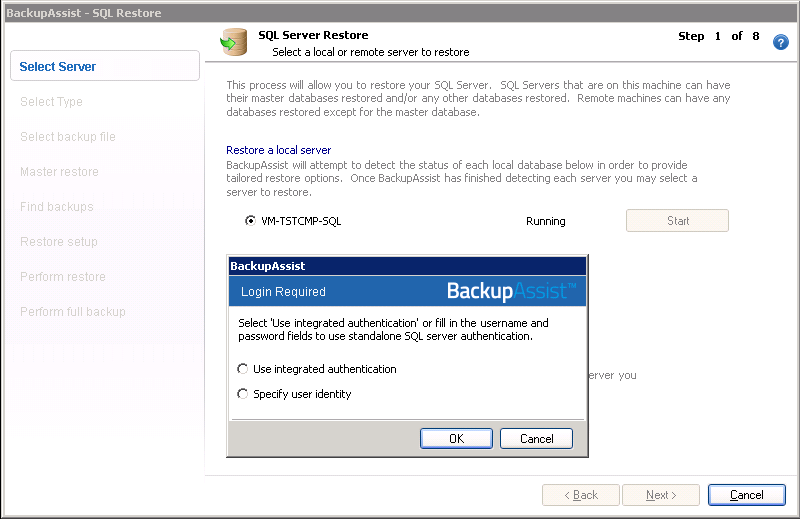The image size is (800, 519).
Task: Select the VM-TSTCMP-SQL server radio button
Action: point(250,221)
